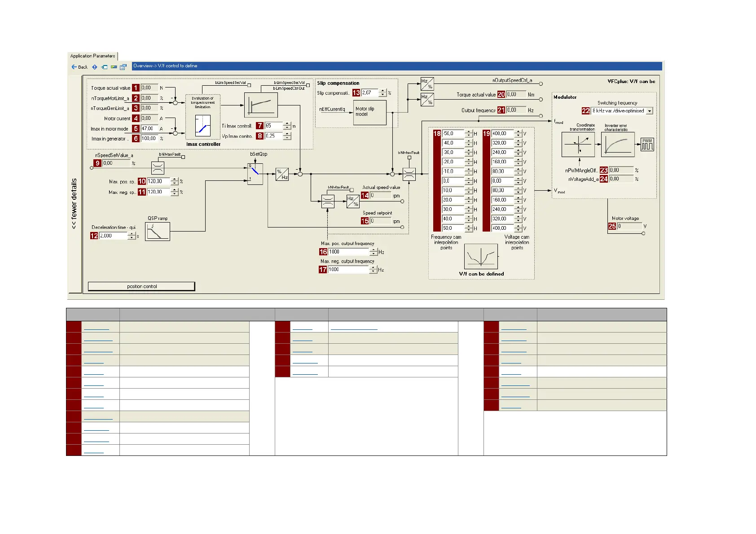Click the 'position control' button
The height and width of the screenshot is (534, 756).
point(141,286)
